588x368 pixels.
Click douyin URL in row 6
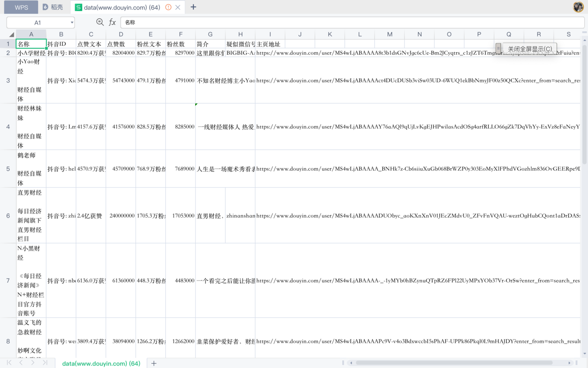click(x=418, y=215)
